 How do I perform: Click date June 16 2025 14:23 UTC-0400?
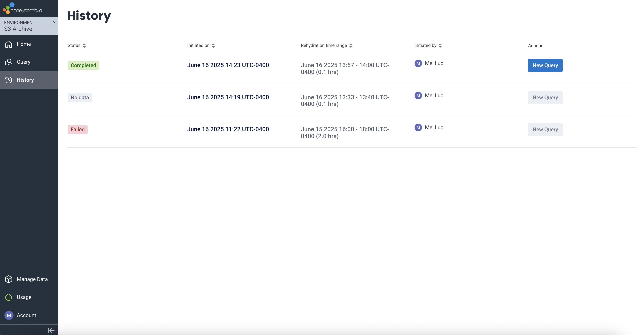pyautogui.click(x=228, y=65)
